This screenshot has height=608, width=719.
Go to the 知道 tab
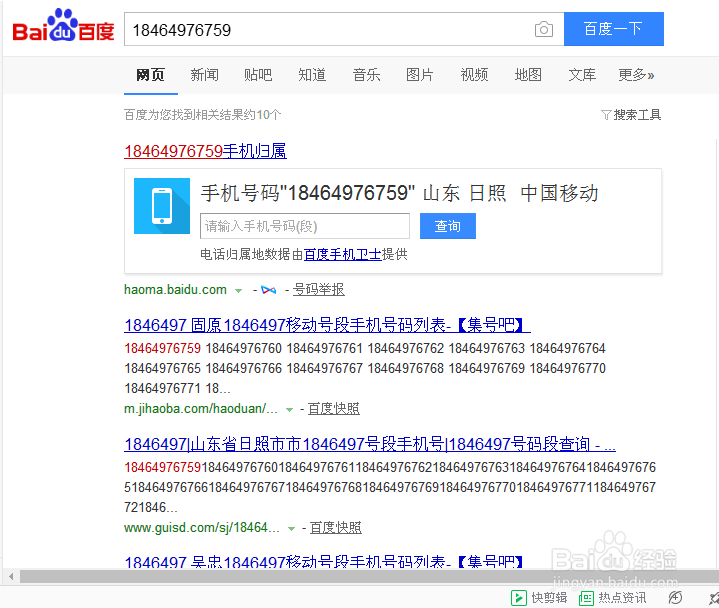(312, 74)
